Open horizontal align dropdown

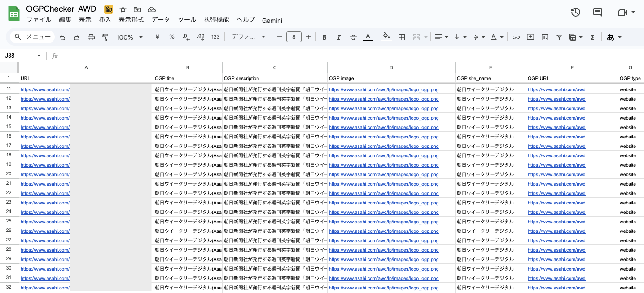pos(442,37)
